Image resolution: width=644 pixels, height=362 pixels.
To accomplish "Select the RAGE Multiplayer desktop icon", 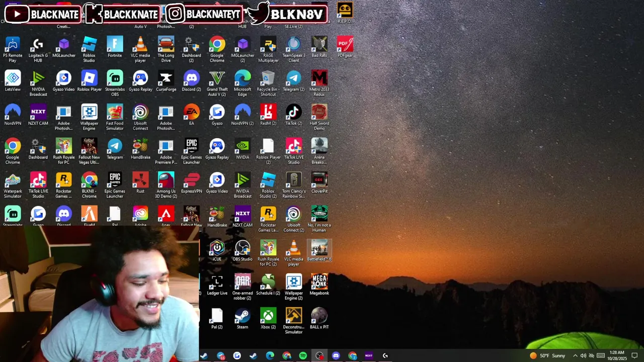I will click(268, 49).
